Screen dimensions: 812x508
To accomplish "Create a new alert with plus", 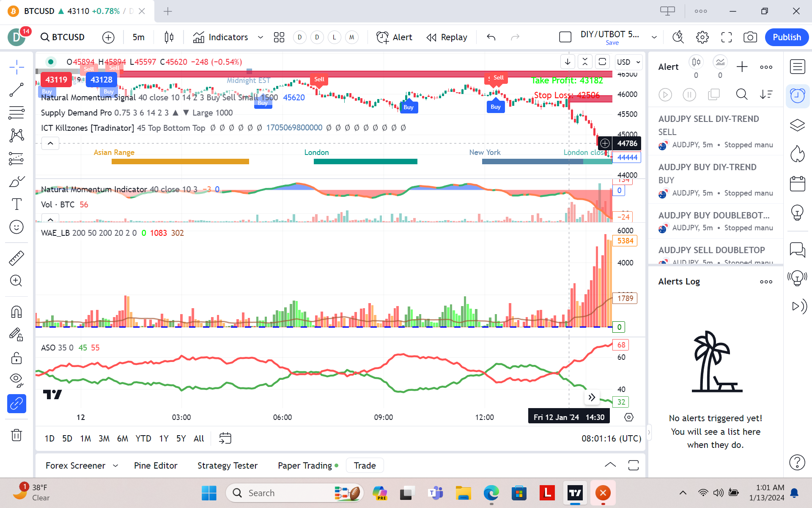I will (x=742, y=67).
